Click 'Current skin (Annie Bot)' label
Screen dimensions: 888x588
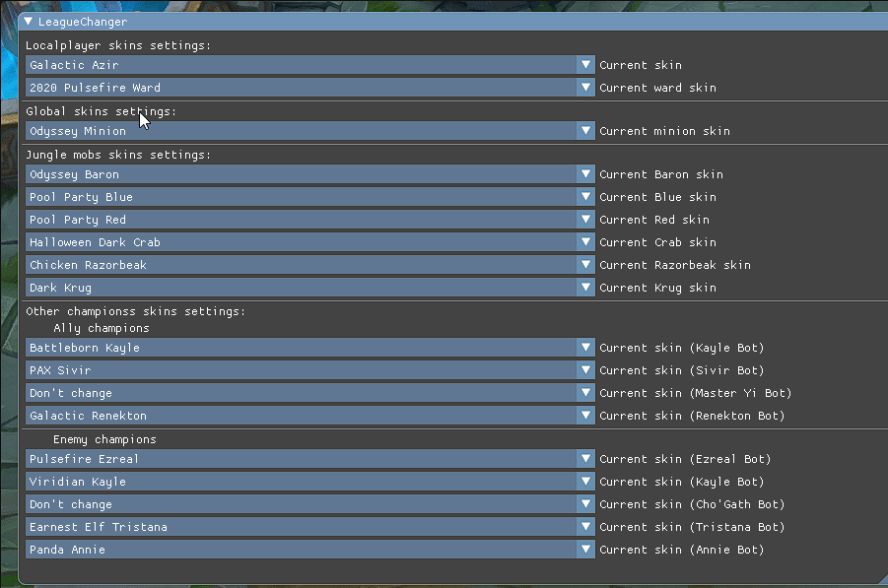[x=682, y=551]
